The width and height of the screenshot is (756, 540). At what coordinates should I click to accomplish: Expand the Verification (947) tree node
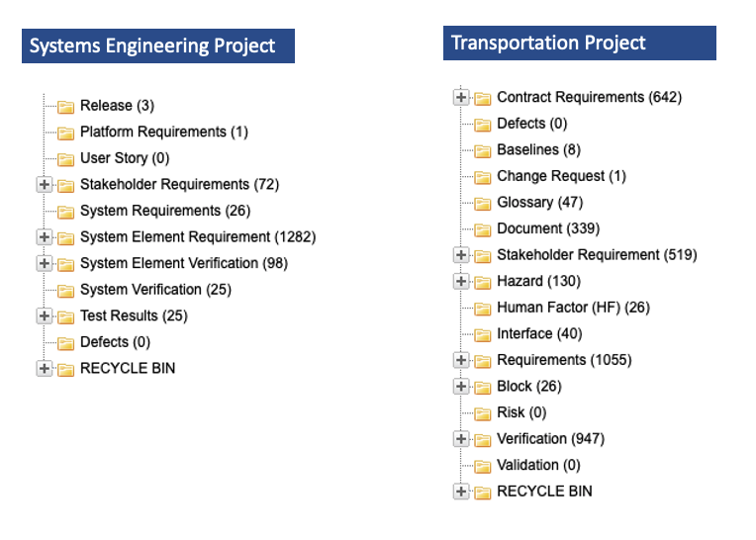(461, 439)
